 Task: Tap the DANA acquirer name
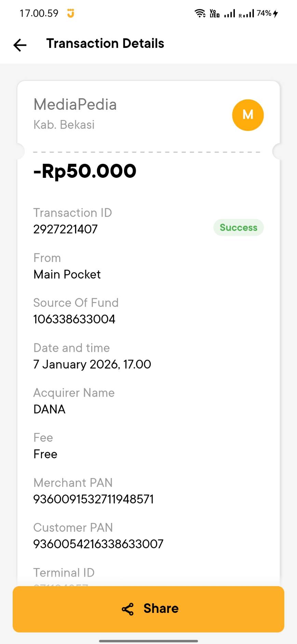tap(49, 409)
